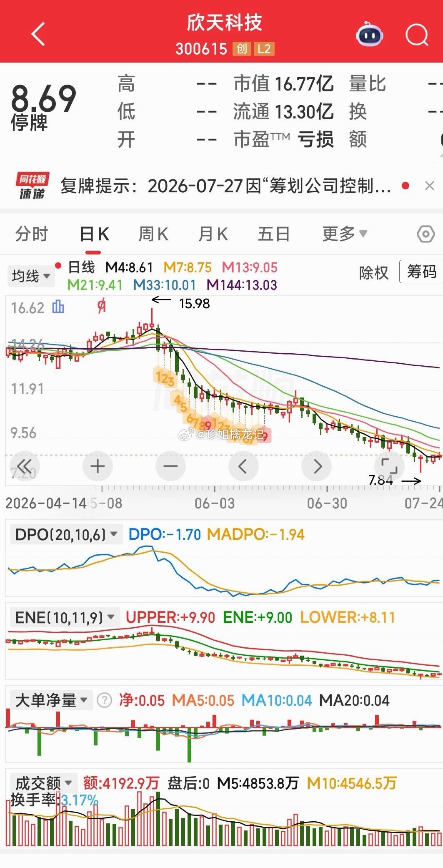The height and width of the screenshot is (868, 443).
Task: Toggle the 除权 adjustment option
Action: click(x=373, y=273)
